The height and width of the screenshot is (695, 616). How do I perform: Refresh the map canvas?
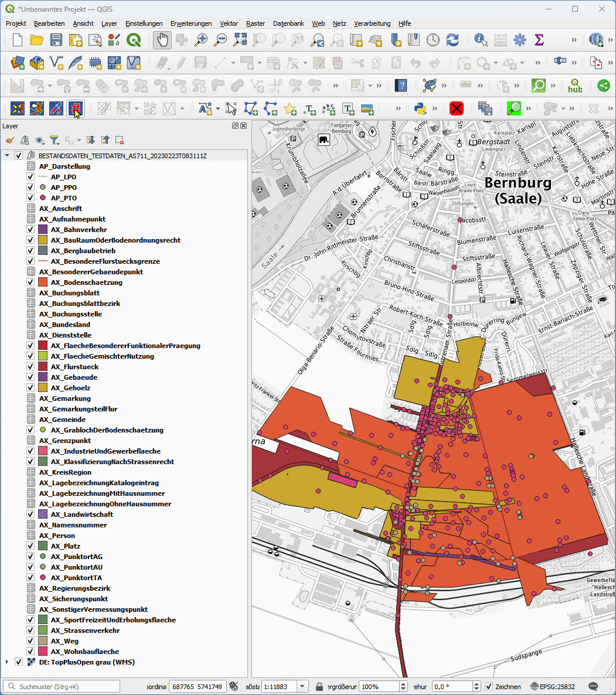(452, 40)
